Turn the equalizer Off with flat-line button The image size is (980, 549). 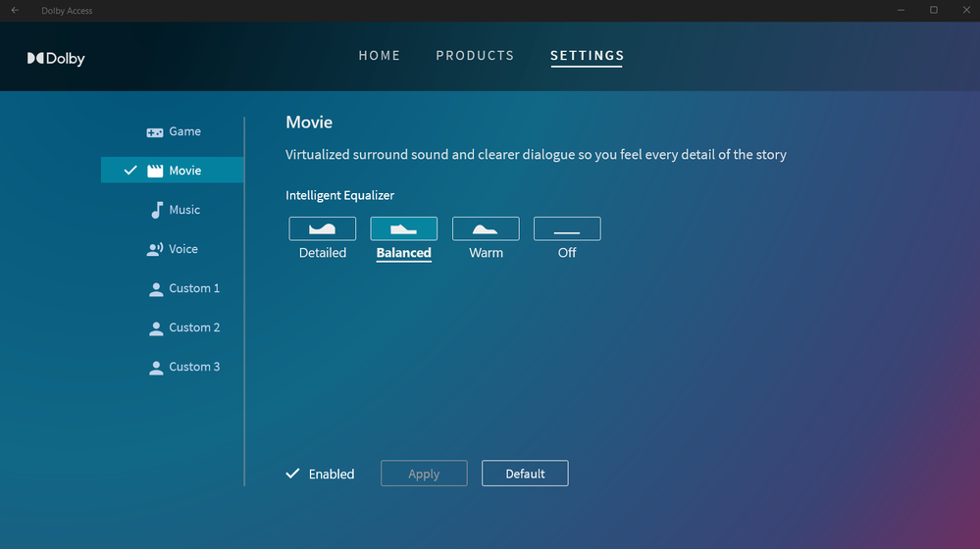pos(567,228)
